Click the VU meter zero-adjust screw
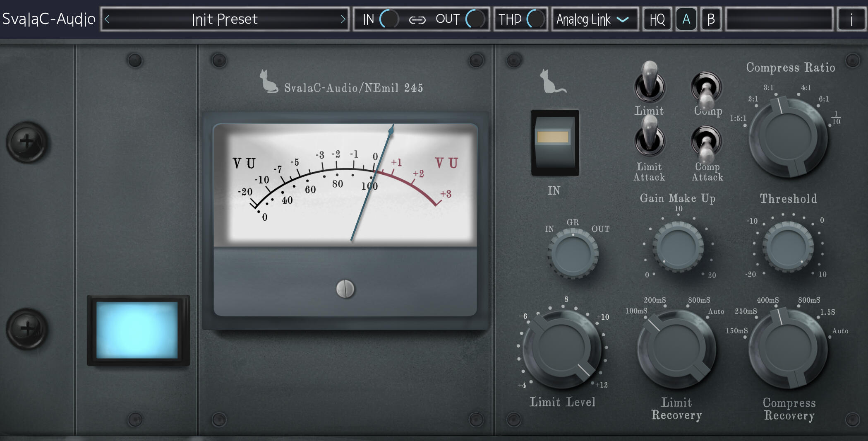The image size is (868, 441). point(345,289)
